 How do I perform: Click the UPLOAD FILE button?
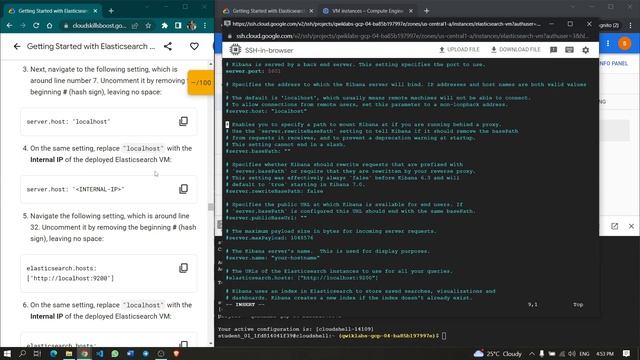(x=459, y=49)
